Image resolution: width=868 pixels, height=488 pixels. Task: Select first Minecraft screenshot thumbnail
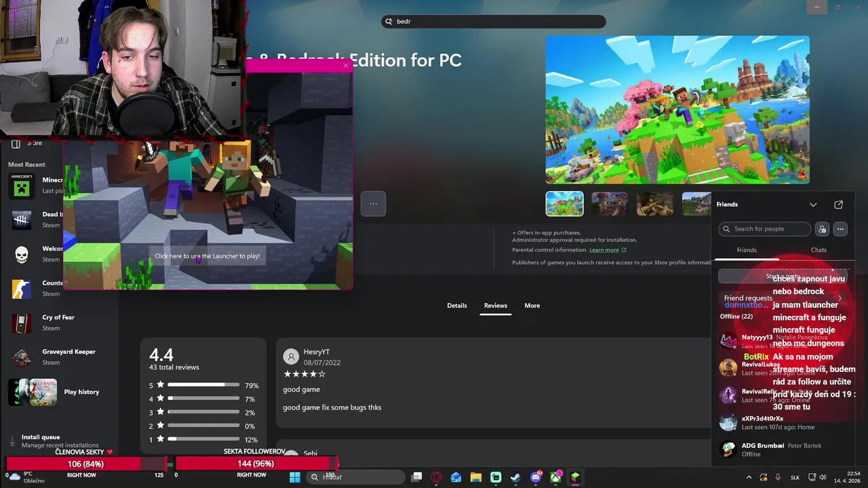tap(564, 204)
